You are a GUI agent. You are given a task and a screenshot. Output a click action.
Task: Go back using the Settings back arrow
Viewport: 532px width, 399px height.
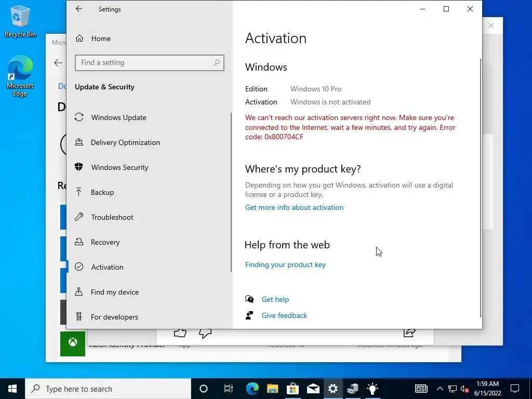[x=79, y=9]
